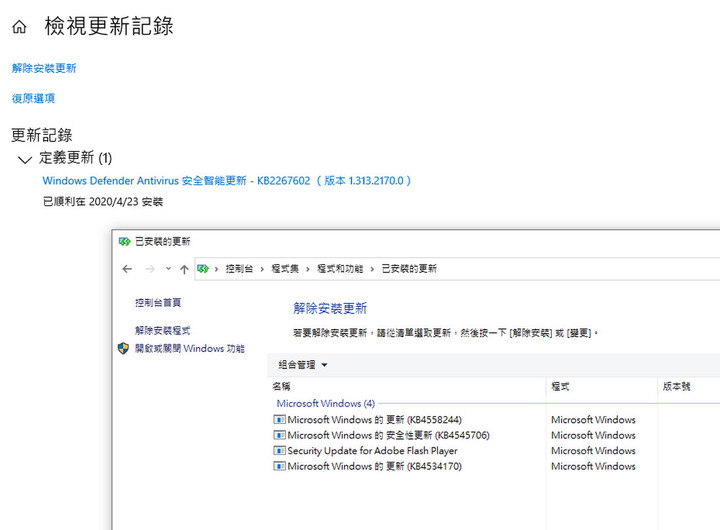Click the Home icon beside 檢視更新記錄
720x530 pixels.
point(19,27)
